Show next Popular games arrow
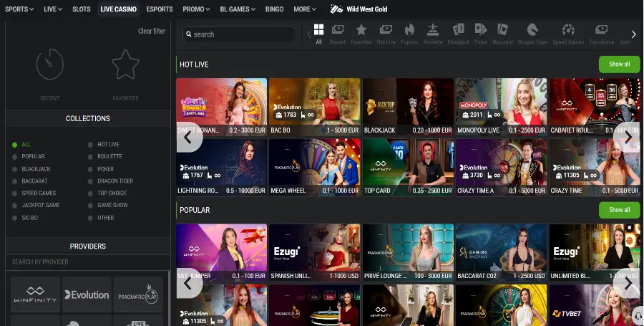The width and height of the screenshot is (644, 326). point(627,283)
